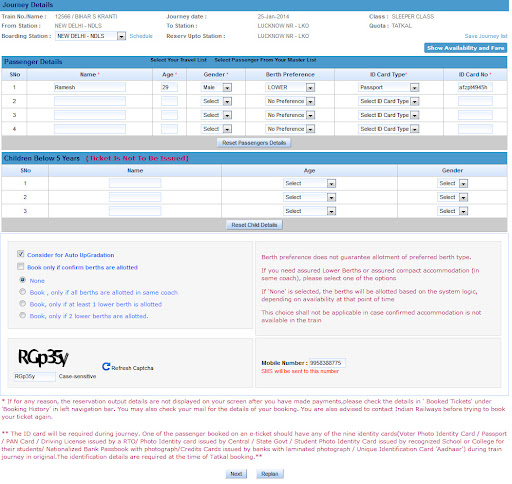Click passenger 1 ID Card No field
This screenshot has height=484, width=512.
pos(475,87)
